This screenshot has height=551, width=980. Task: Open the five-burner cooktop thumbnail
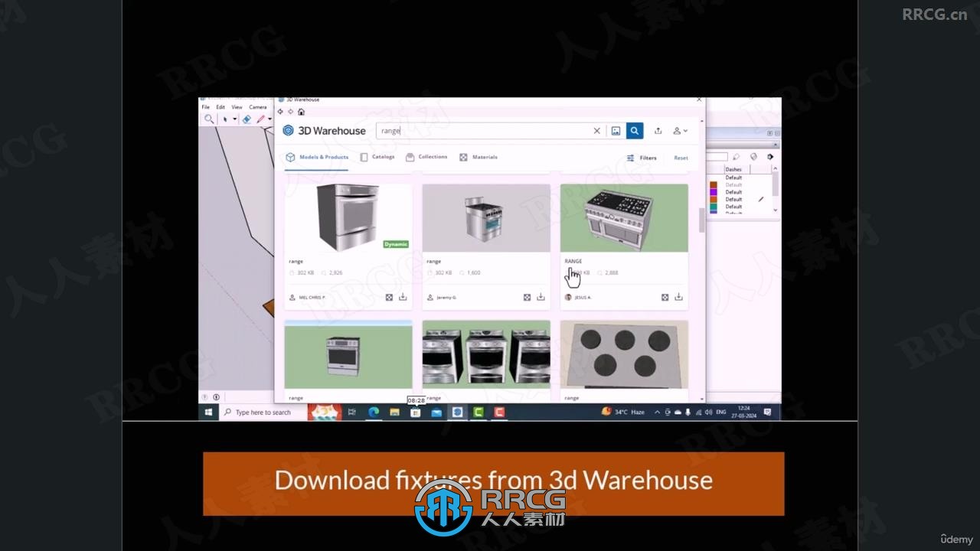624,354
